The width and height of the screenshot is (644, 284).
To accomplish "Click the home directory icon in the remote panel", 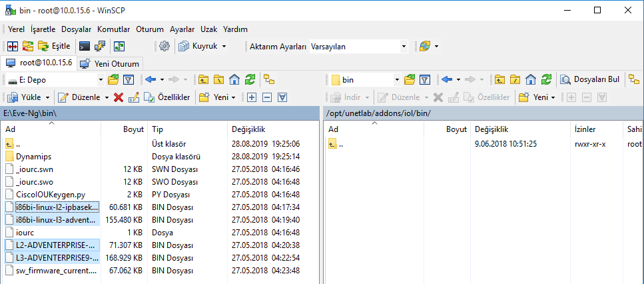I will tap(531, 80).
